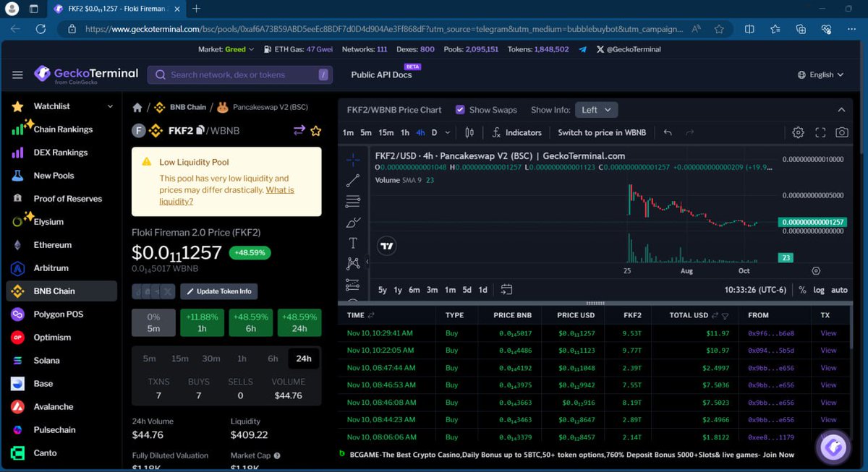Open the GeckoTerminal logo home link
The width and height of the screenshot is (868, 472).
pos(86,74)
